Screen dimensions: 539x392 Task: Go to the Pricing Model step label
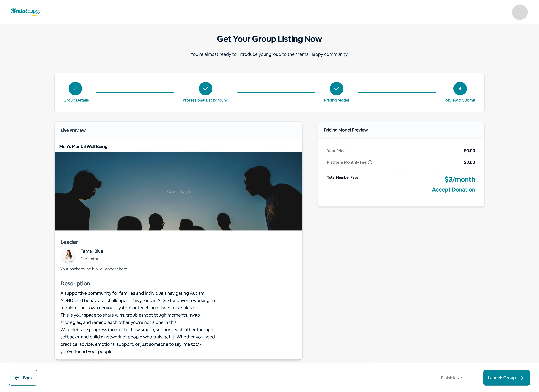pyautogui.click(x=336, y=100)
